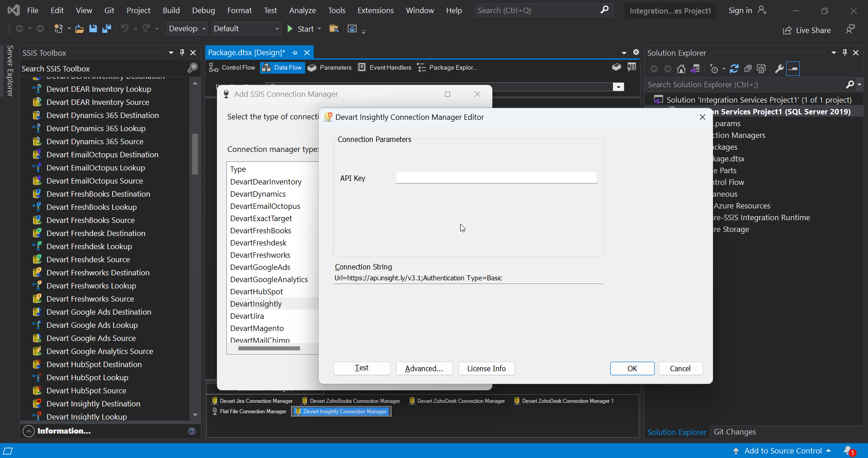Open the Parameters tab

click(x=330, y=68)
